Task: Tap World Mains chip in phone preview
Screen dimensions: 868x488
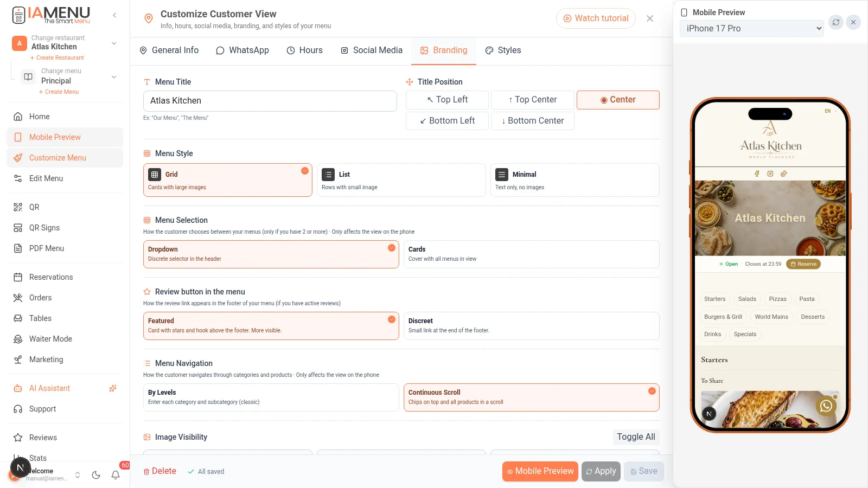Action: (771, 317)
